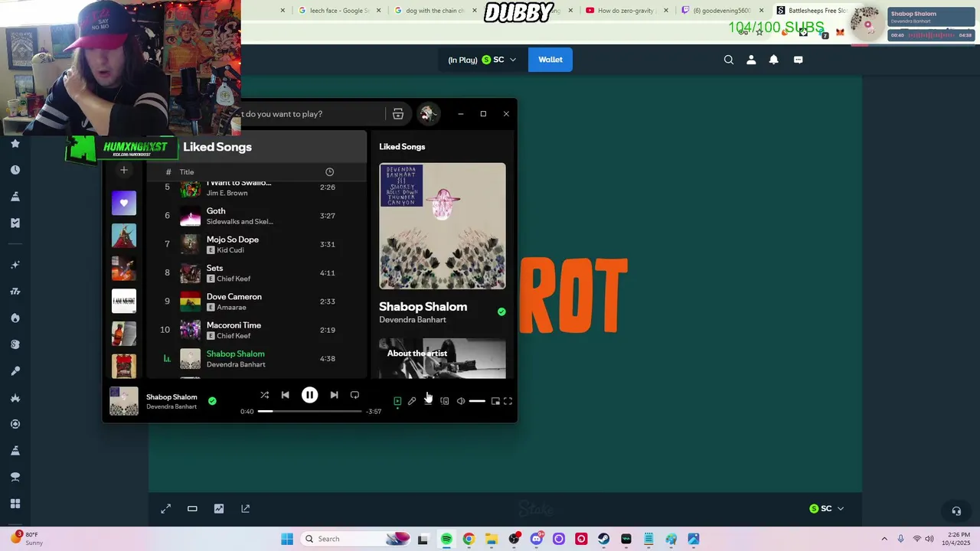Image resolution: width=980 pixels, height=551 pixels.
Task: Play Dove Cameron by Amaarae
Action: click(256, 302)
